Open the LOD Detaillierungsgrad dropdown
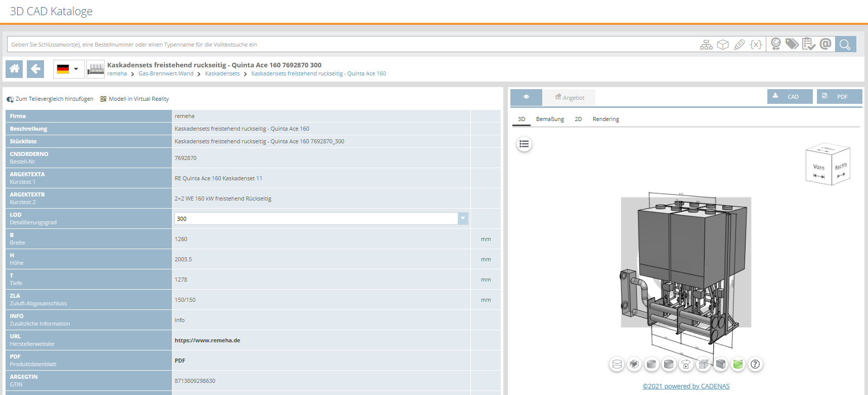868x395 pixels. click(321, 218)
